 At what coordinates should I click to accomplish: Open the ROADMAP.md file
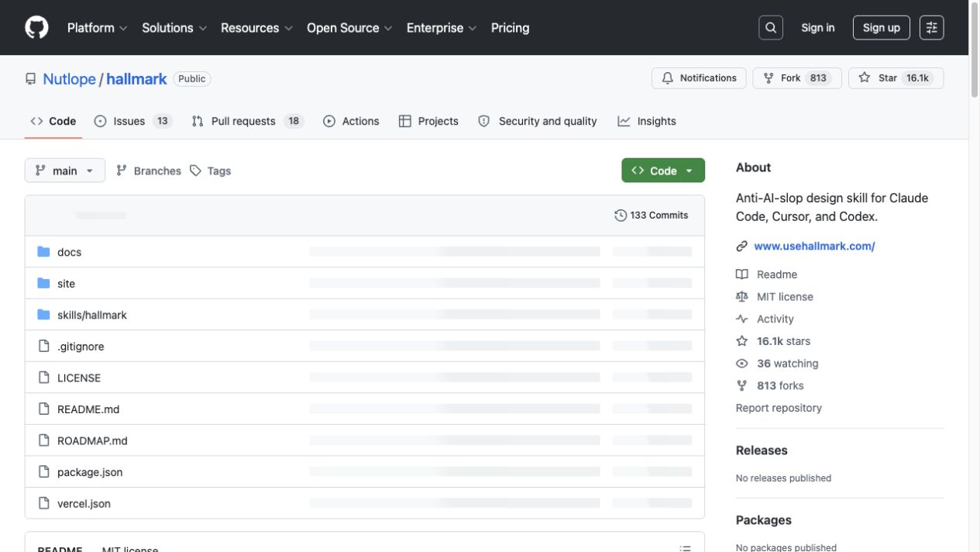point(92,440)
